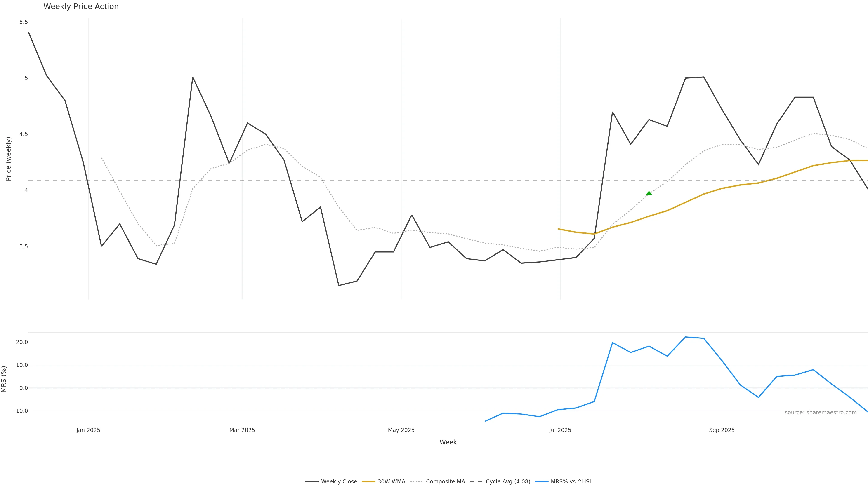Click the 5.5 price axis tick label

point(24,22)
